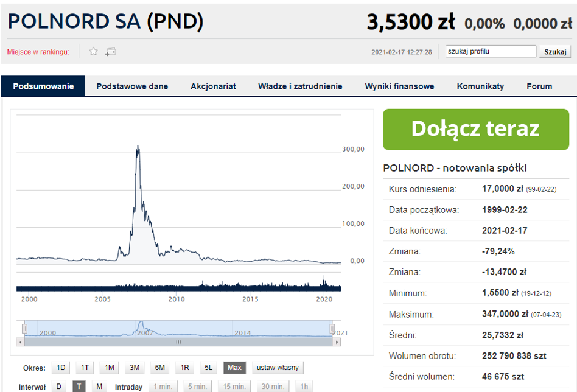
Task: Click the green Dołącz teraz button
Action: pos(476,129)
